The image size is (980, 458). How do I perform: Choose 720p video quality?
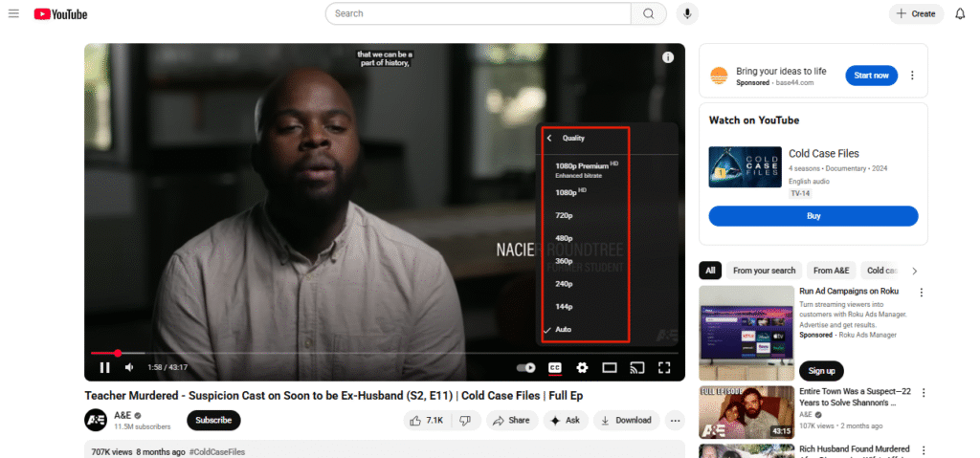(564, 215)
